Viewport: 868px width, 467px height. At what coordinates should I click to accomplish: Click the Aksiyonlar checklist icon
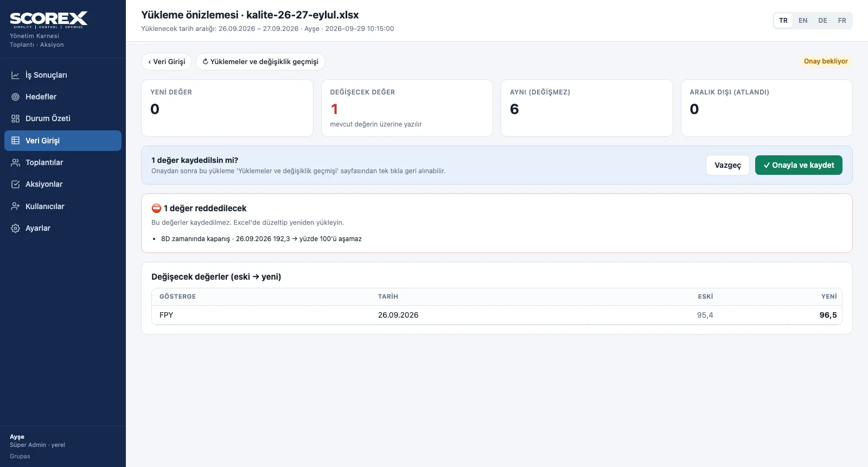click(16, 184)
